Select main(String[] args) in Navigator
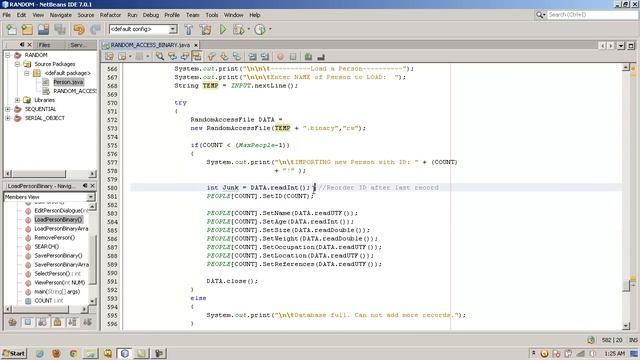640x360 pixels. [x=57, y=291]
